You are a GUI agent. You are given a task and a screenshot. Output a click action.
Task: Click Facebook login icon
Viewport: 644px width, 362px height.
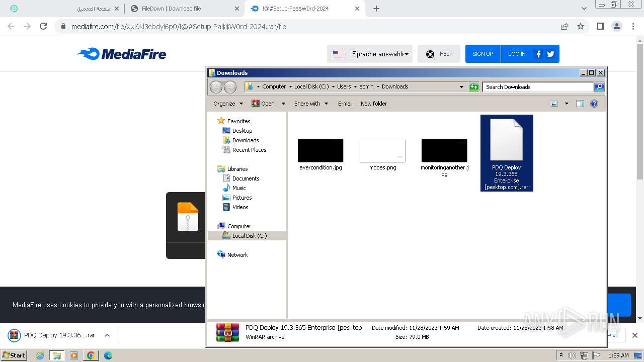click(538, 54)
